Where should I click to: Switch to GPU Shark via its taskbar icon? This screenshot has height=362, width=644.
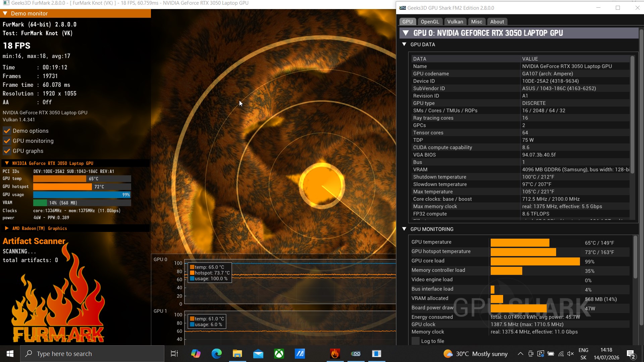(356, 354)
